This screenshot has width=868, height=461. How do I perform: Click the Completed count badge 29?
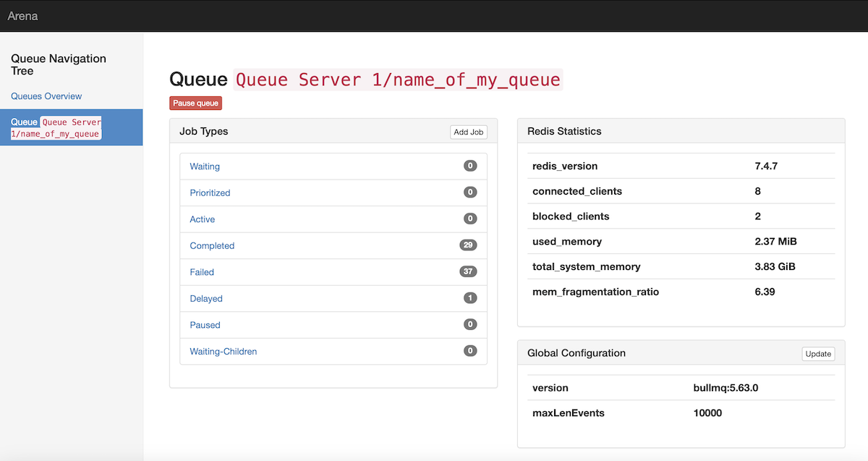tap(468, 245)
